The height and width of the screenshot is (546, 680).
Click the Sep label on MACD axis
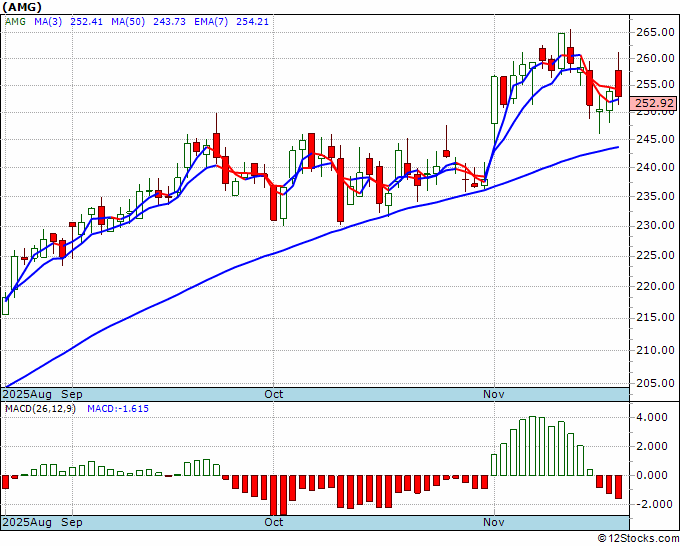(72, 522)
